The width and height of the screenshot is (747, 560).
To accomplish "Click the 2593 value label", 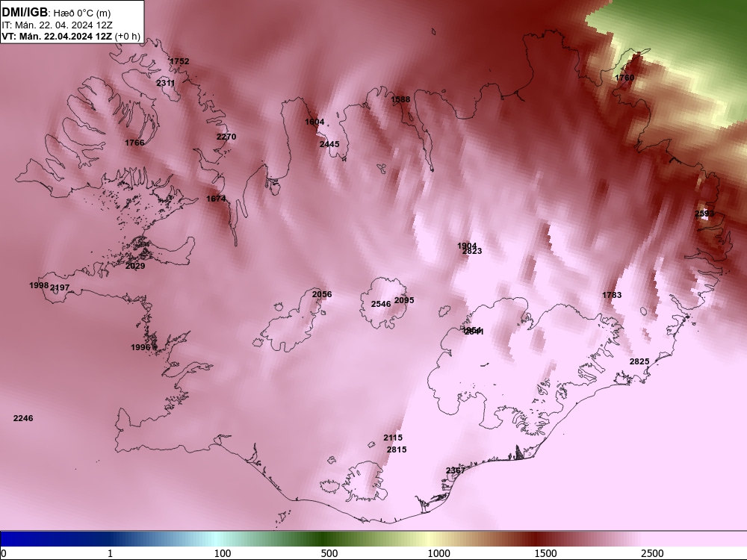I will pos(704,214).
